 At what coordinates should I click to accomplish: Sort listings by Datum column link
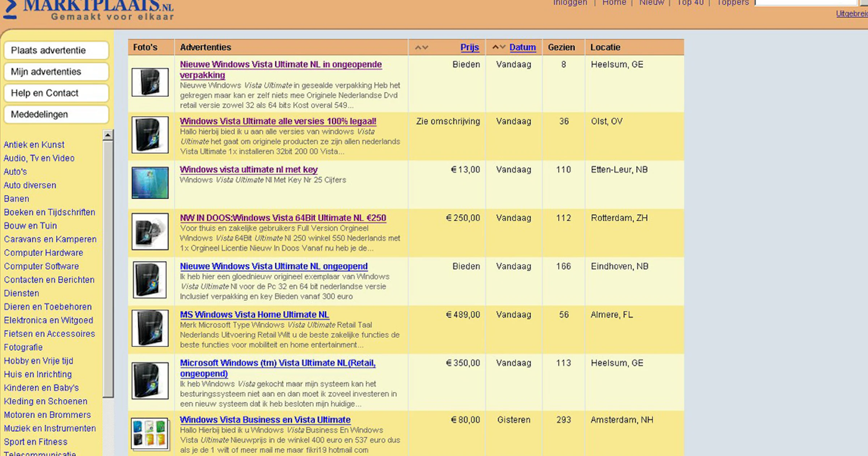click(x=523, y=47)
